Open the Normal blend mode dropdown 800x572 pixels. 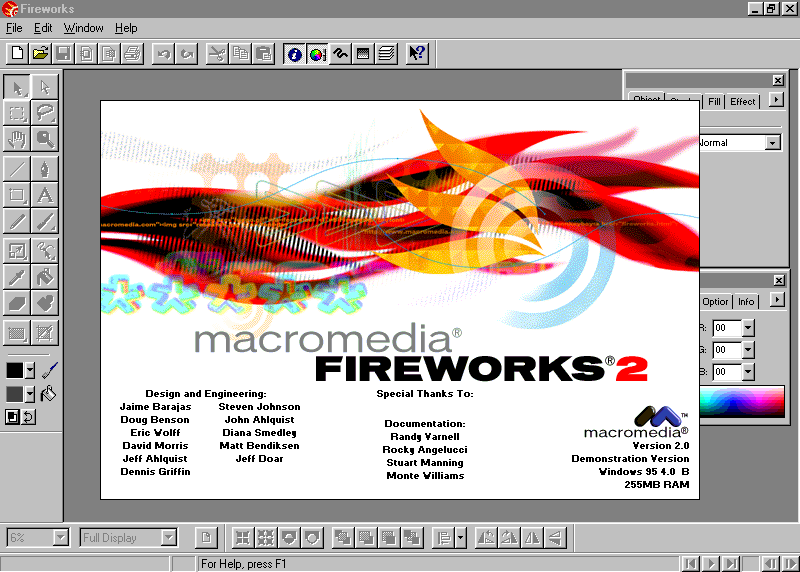pos(772,143)
